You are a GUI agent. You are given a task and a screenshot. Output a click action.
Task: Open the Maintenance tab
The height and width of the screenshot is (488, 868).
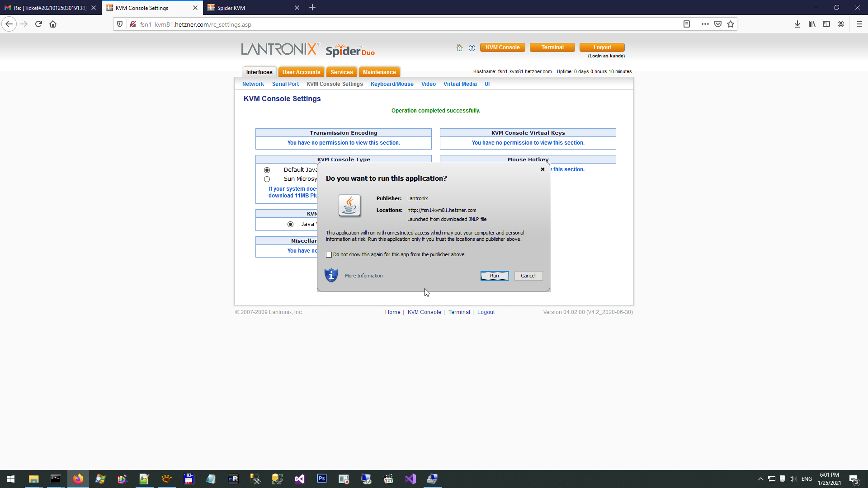click(379, 72)
